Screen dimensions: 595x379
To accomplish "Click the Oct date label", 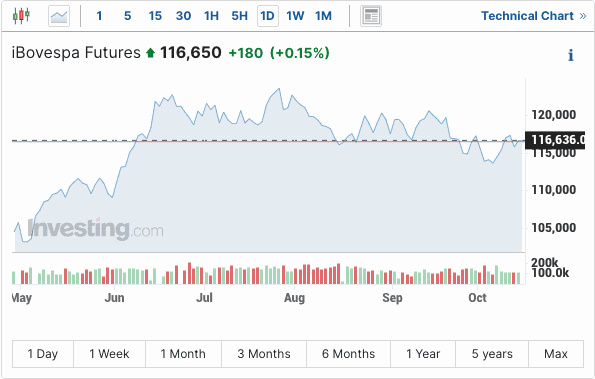I will tap(477, 298).
